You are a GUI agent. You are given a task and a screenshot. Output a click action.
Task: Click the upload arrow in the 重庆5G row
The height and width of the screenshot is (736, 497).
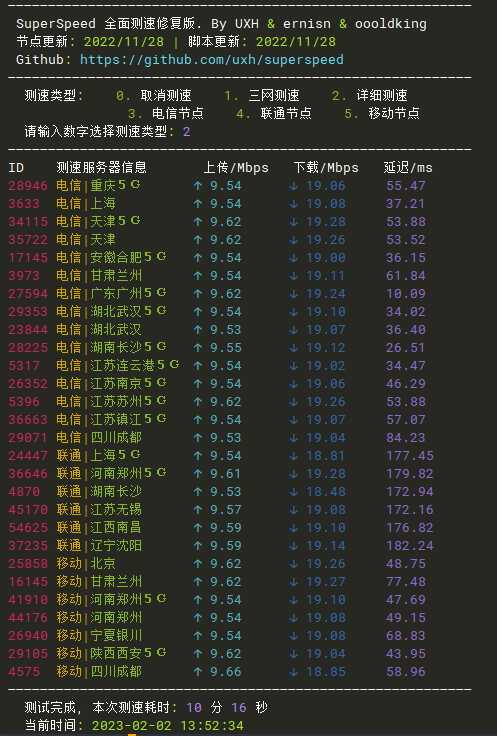198,186
